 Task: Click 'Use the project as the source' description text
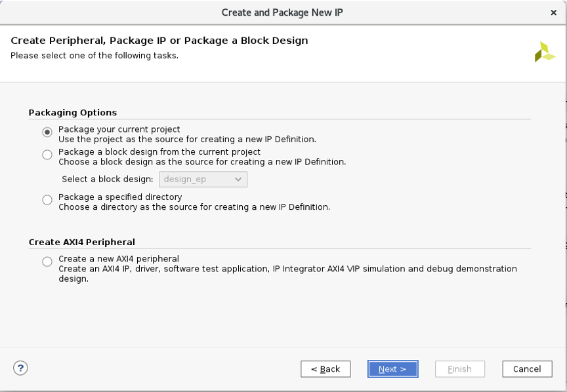(x=187, y=140)
